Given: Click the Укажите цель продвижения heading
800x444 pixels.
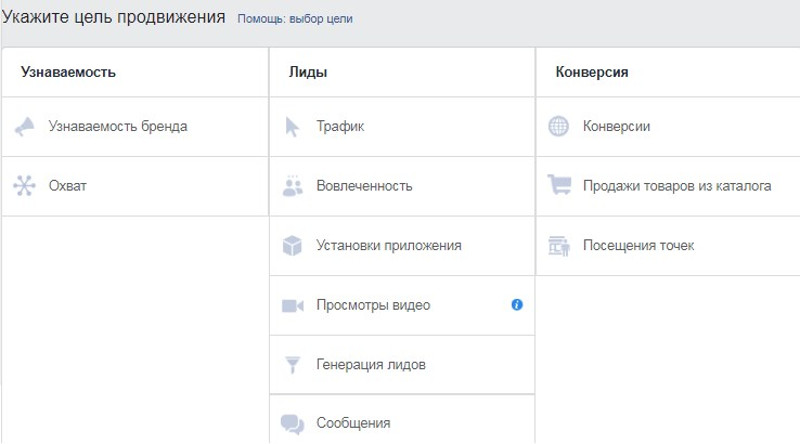Looking at the screenshot, I should point(113,17).
